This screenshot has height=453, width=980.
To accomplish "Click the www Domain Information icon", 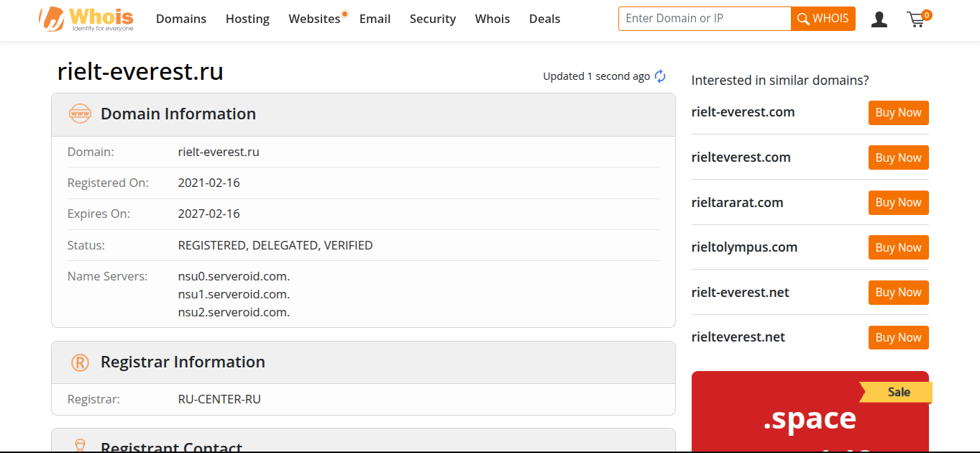I will (80, 114).
